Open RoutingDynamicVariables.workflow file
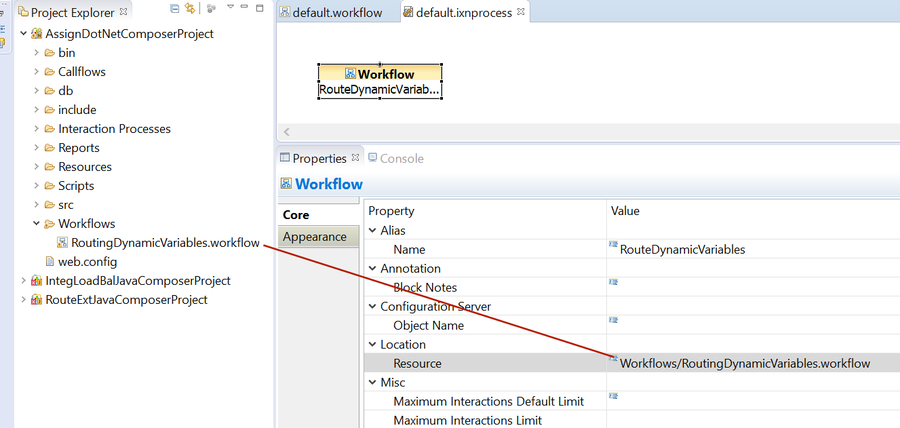Image resolution: width=900 pixels, height=428 pixels. tap(165, 243)
